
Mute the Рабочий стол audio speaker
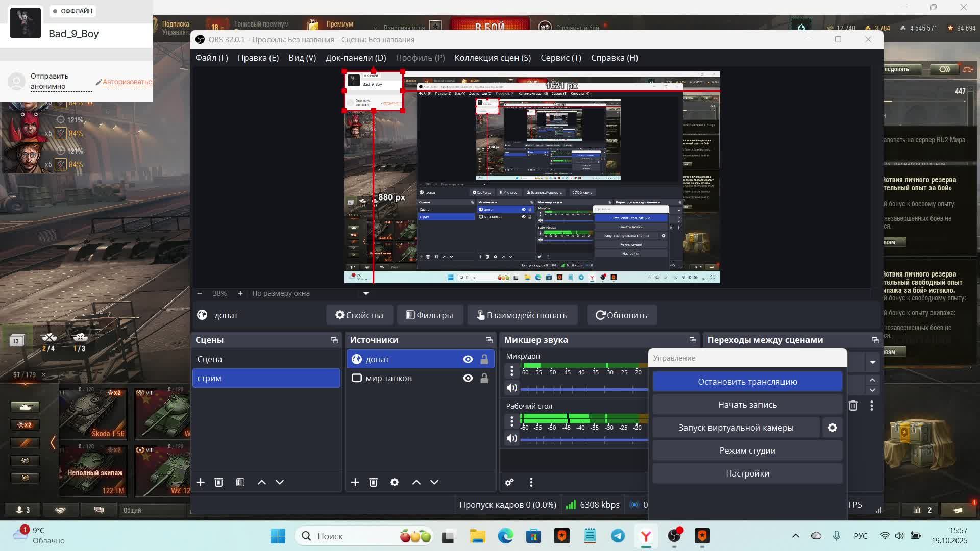coord(511,438)
